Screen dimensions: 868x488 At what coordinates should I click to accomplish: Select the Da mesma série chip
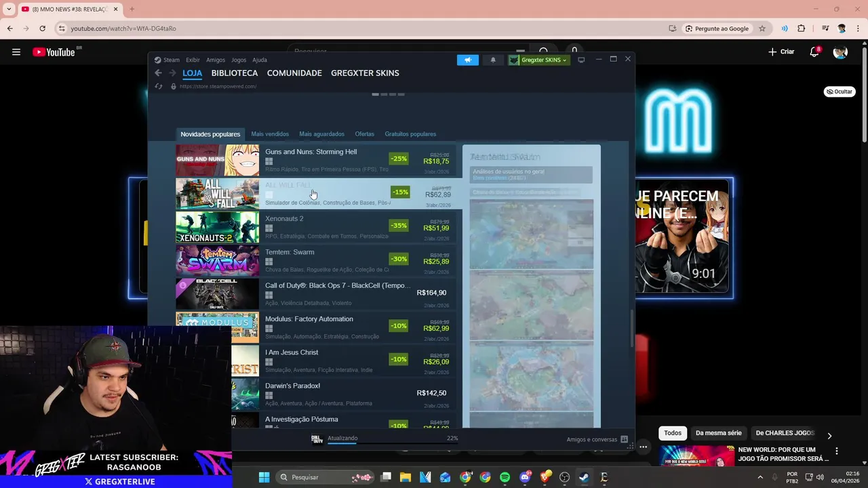coord(719,433)
